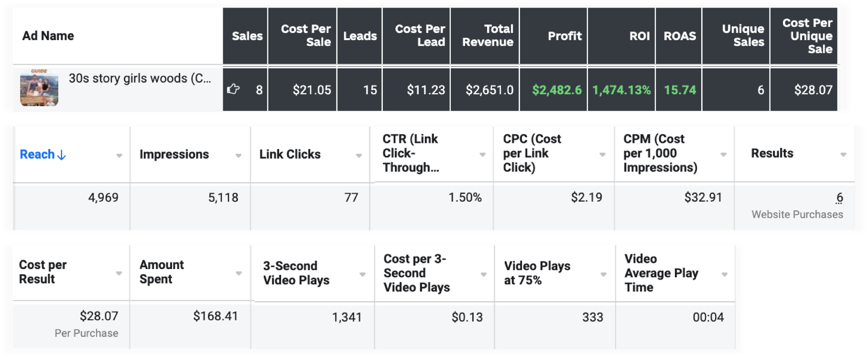Open the ad thumbnail image
The height and width of the screenshot is (357, 868).
point(39,88)
